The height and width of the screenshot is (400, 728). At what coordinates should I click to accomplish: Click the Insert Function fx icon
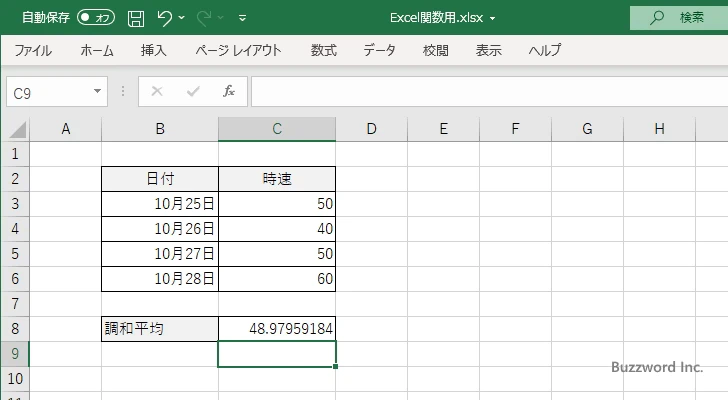coord(229,91)
